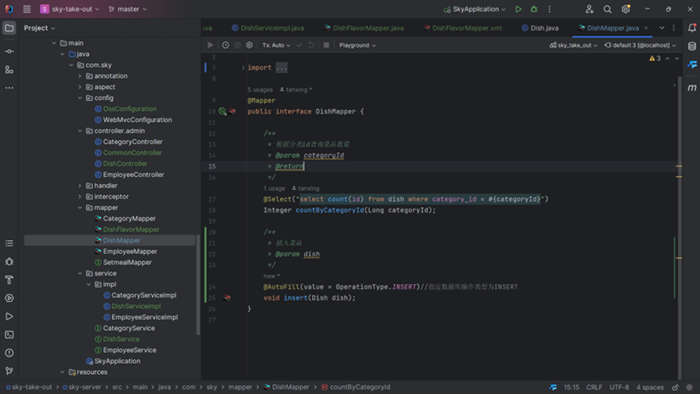This screenshot has height=394, width=700.
Task: Open more run actions menu
Action: point(550,9)
